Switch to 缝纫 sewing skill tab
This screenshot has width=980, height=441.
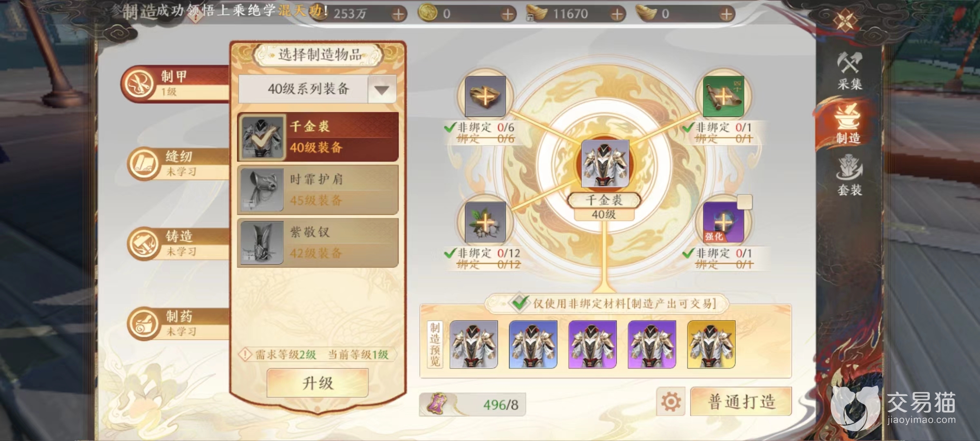178,164
